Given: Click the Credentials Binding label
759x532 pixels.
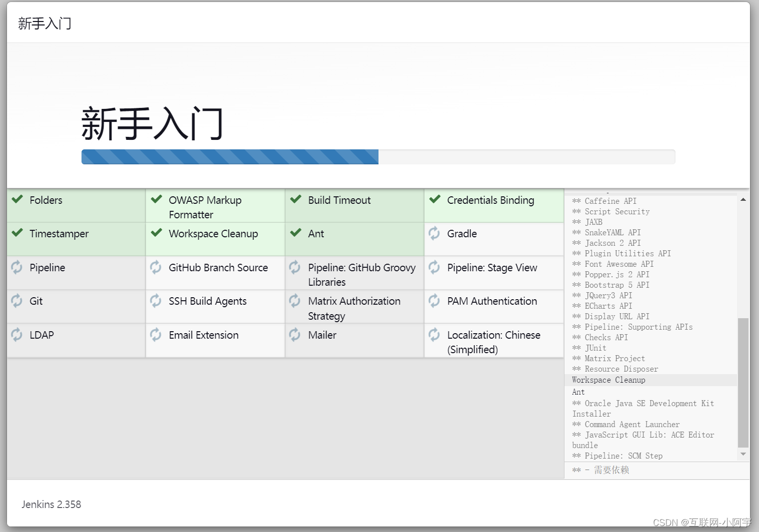Looking at the screenshot, I should click(490, 200).
